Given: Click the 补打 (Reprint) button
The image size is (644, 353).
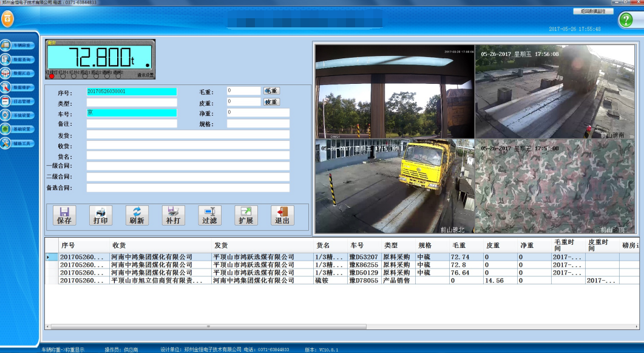Looking at the screenshot, I should point(173,216).
